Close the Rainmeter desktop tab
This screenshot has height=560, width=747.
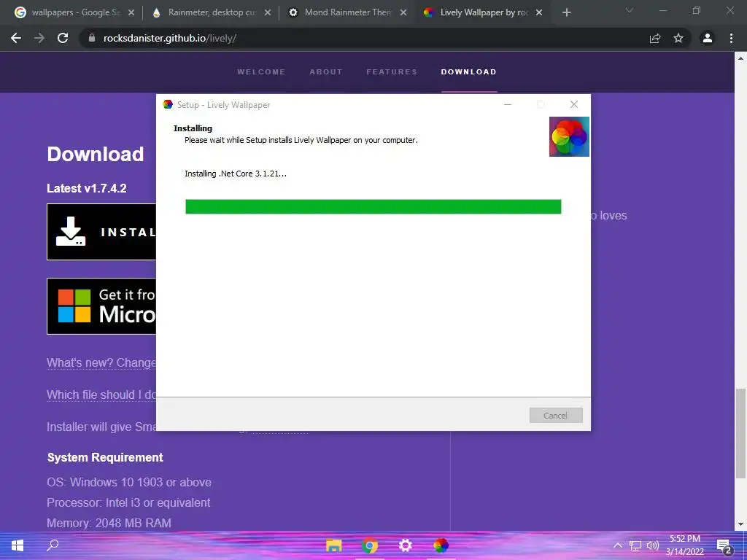pyautogui.click(x=268, y=12)
